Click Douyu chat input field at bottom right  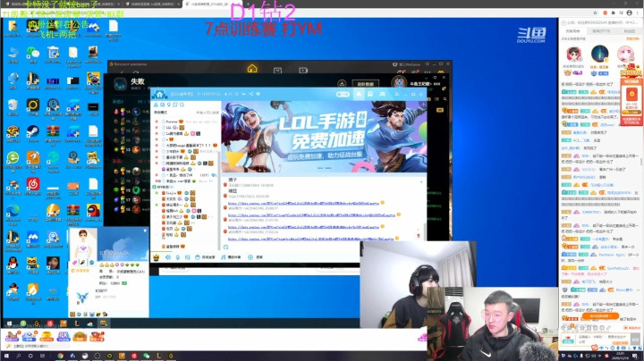[603, 339]
